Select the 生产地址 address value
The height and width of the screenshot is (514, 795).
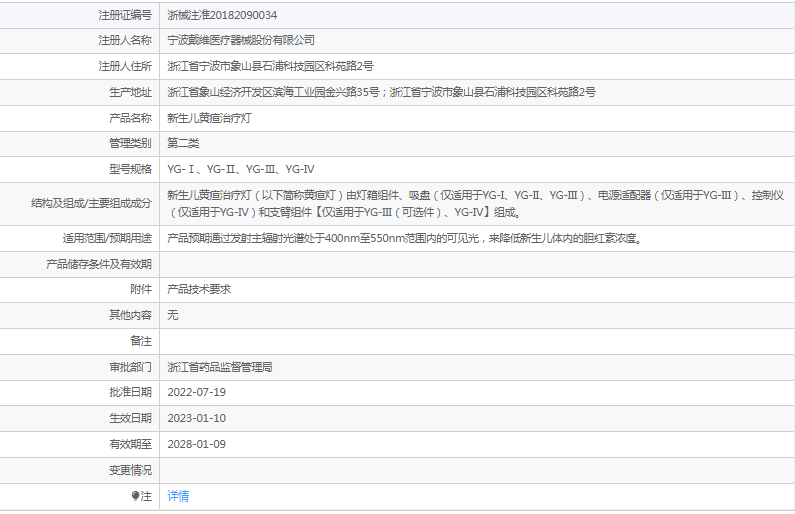click(x=381, y=92)
